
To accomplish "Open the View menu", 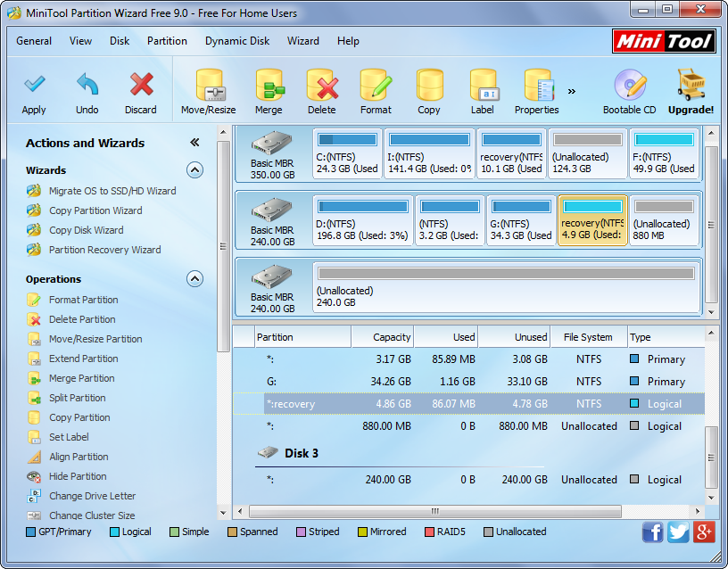I will pyautogui.click(x=81, y=41).
